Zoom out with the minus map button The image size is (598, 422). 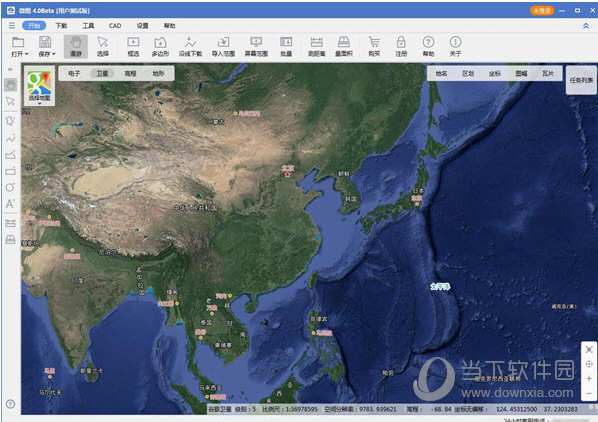point(589,393)
